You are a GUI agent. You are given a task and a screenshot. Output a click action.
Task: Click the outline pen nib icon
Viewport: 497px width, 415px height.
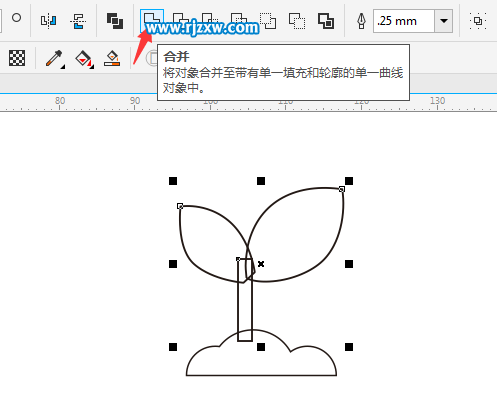coord(361,21)
